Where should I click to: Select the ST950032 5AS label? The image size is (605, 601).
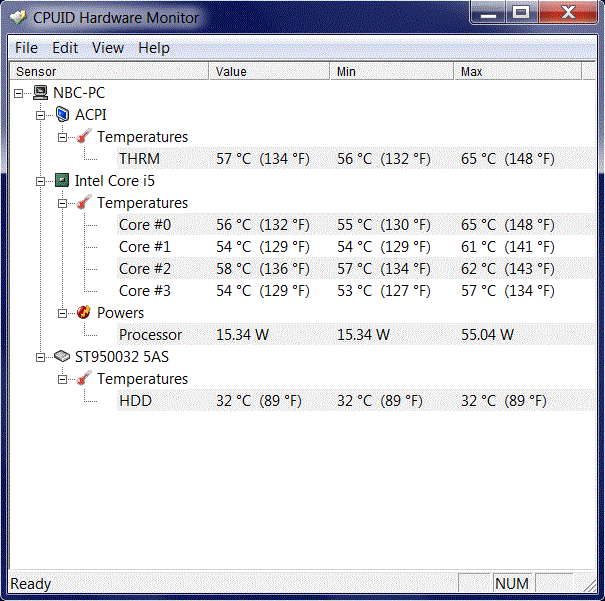(122, 356)
